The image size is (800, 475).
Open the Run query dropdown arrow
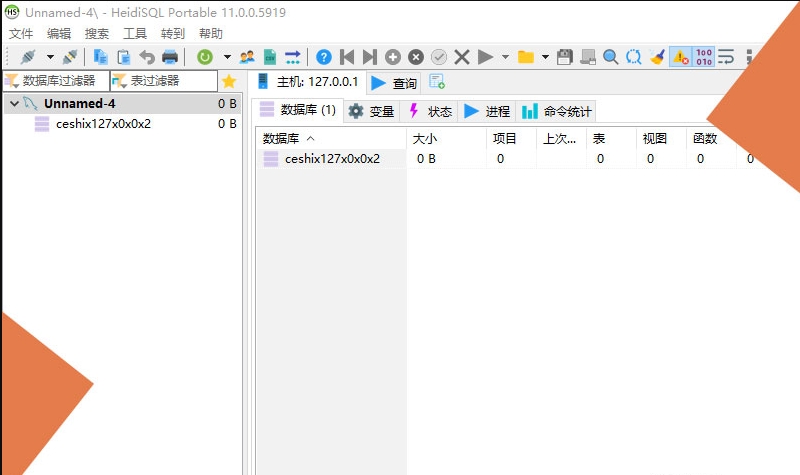pyautogui.click(x=506, y=57)
